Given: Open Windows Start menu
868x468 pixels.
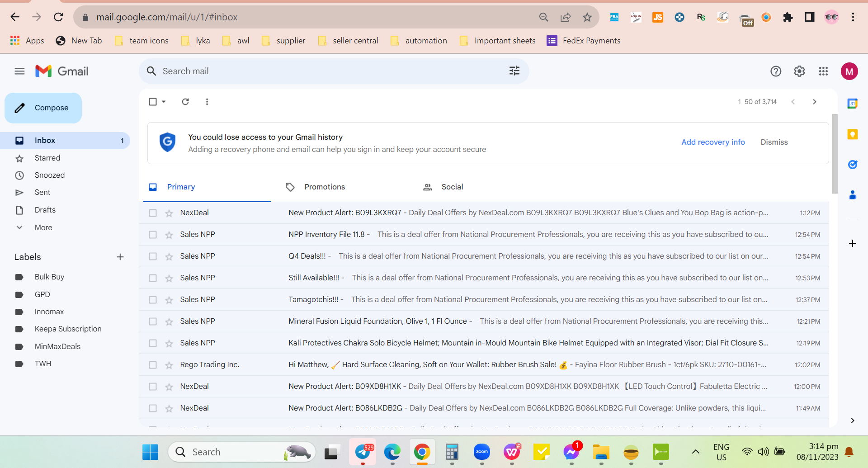Looking at the screenshot, I should pos(150,452).
